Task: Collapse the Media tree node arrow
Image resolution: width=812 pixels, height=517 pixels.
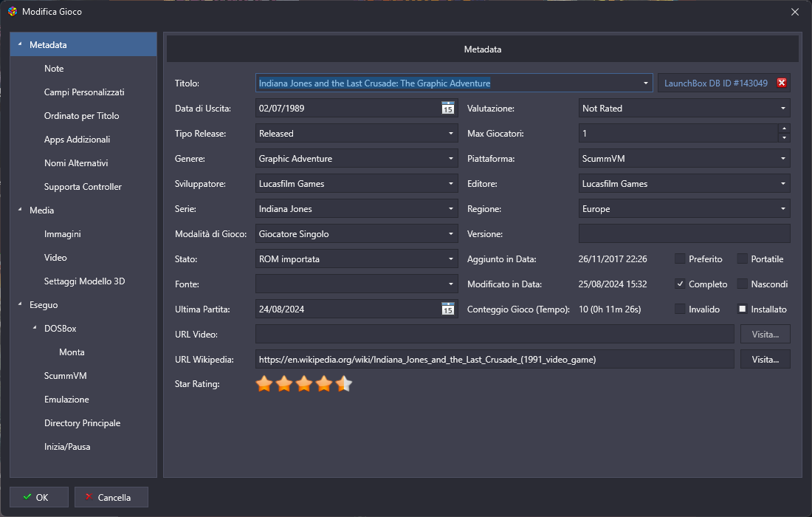Action: pyautogui.click(x=20, y=210)
